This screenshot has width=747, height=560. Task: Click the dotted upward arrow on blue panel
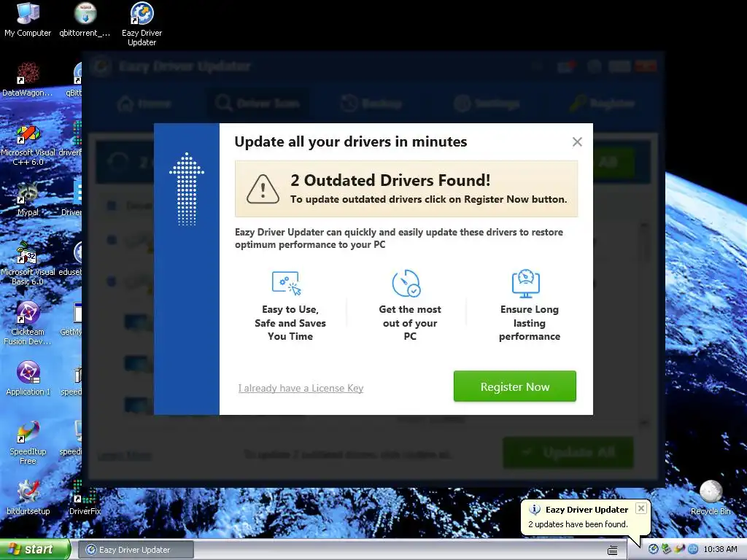coord(187,189)
